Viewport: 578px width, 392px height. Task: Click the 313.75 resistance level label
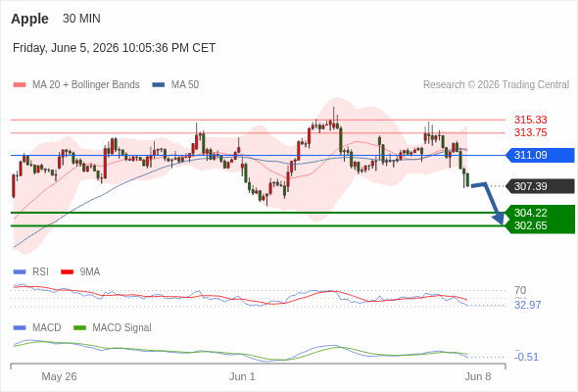coord(531,132)
